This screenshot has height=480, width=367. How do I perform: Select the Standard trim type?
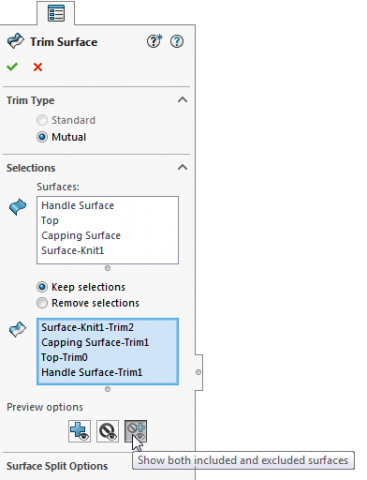pyautogui.click(x=66, y=120)
